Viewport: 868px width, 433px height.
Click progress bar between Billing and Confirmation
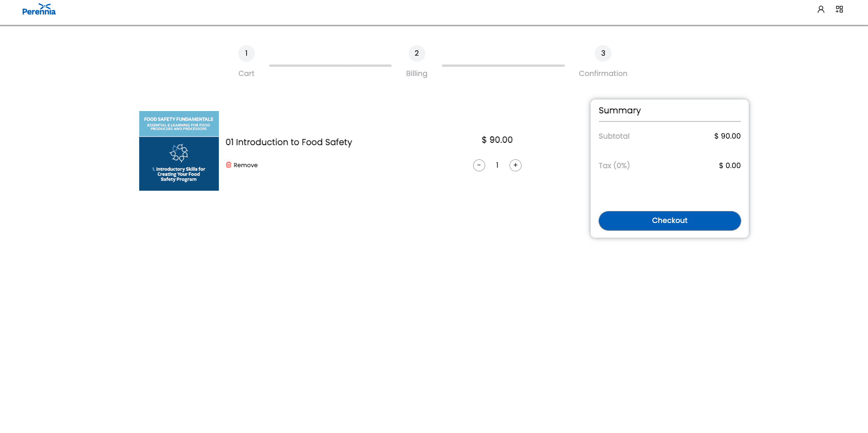tap(503, 65)
